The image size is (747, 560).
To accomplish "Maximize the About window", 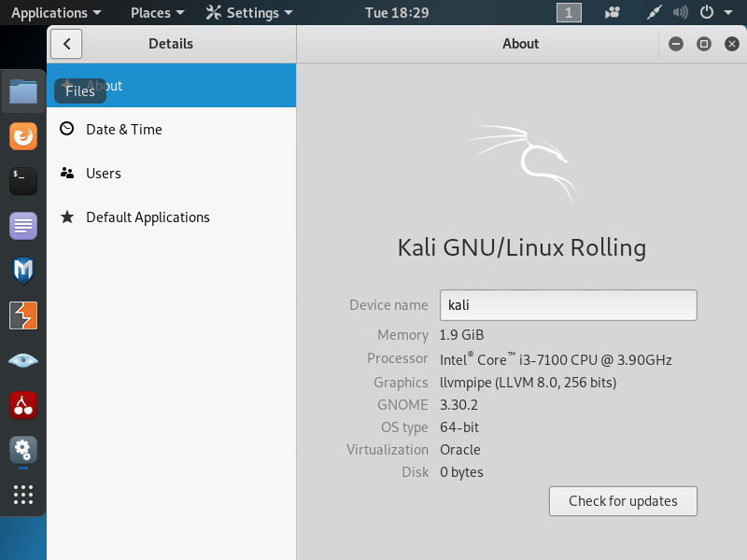I will [704, 44].
